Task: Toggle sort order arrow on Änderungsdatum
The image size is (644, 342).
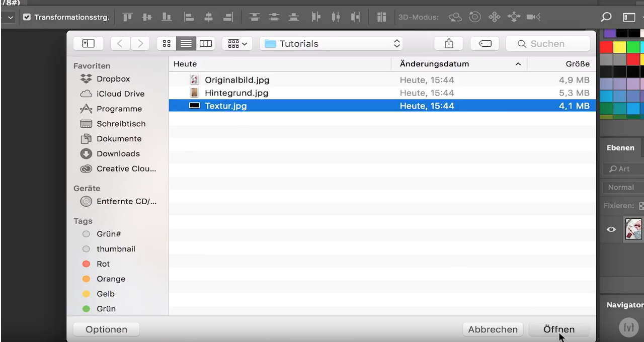Action: point(518,64)
